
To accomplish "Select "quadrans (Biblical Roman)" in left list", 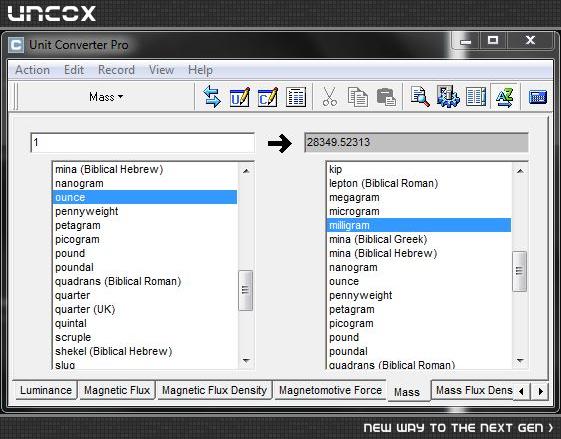I will (x=145, y=281).
